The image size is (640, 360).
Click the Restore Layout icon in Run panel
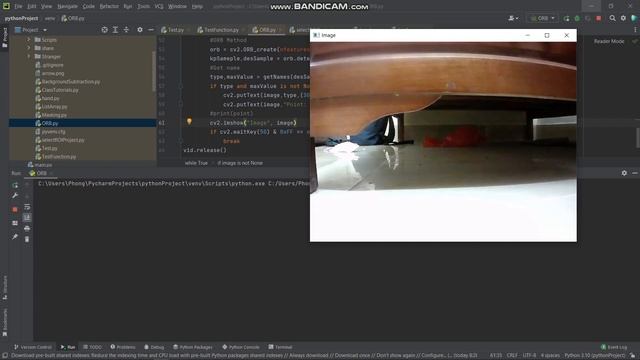(x=15, y=223)
